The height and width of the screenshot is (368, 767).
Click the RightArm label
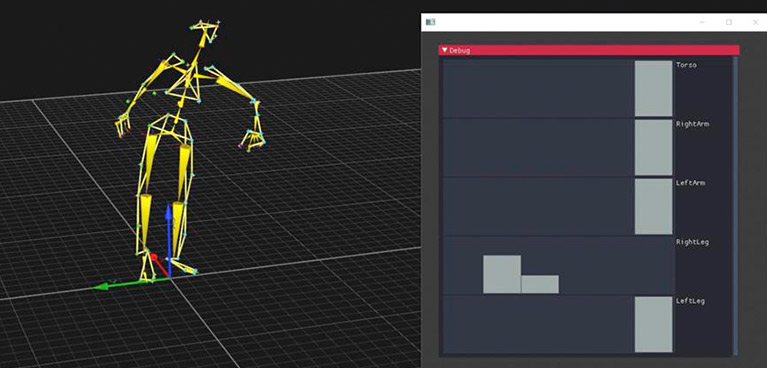(692, 124)
